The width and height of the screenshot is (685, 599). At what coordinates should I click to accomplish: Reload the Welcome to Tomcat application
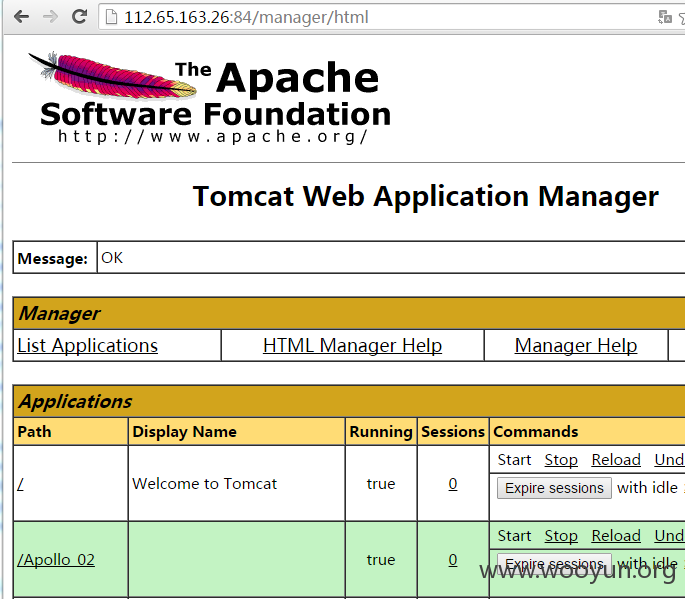[x=616, y=460]
